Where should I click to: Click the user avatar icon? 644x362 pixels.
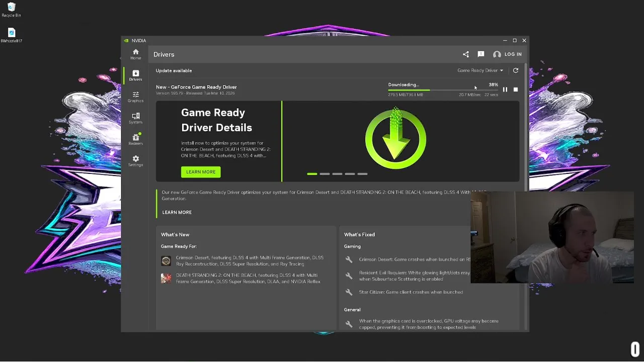497,54
